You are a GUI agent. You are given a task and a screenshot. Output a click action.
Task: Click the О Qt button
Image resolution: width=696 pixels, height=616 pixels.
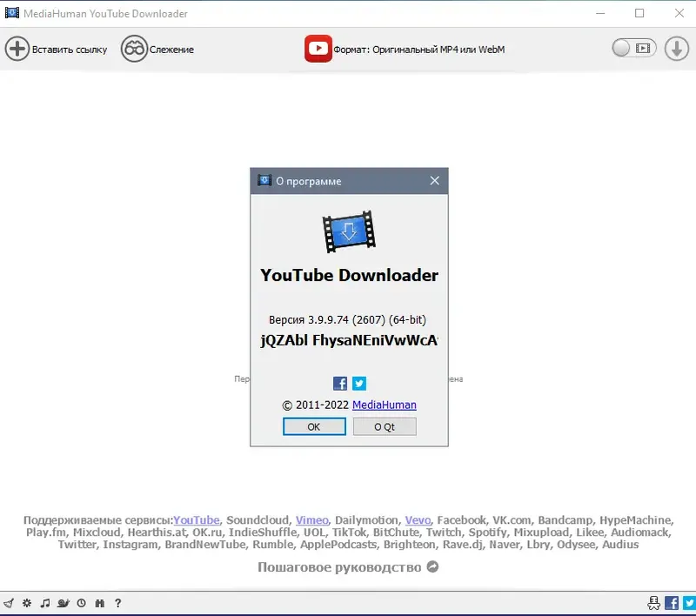[385, 426]
